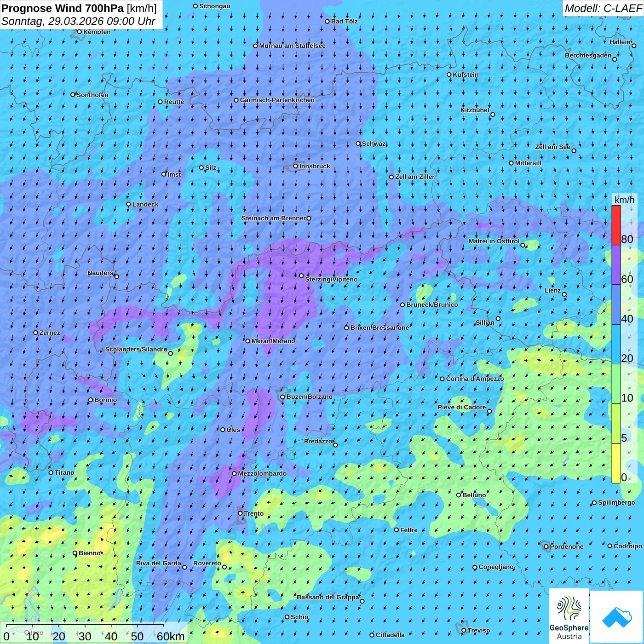Click the Schongau label
The height and width of the screenshot is (644, 644).
(215, 6)
